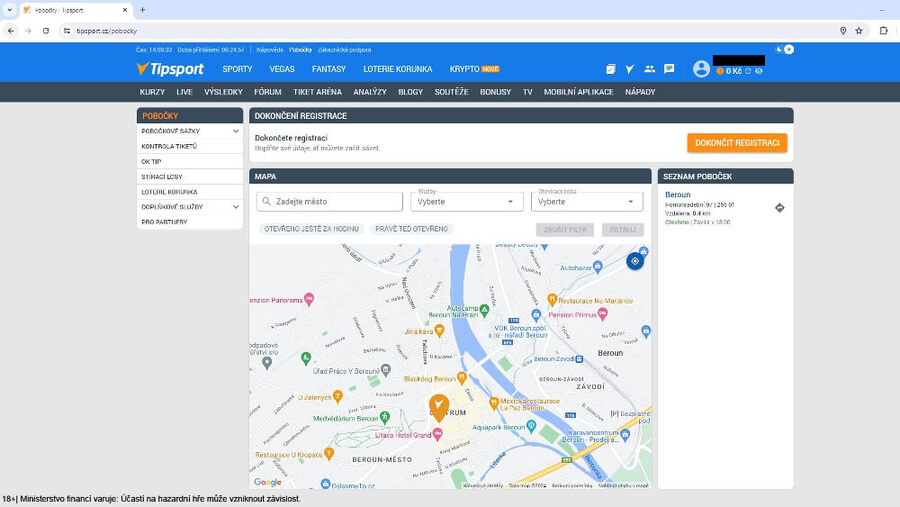Get directions to Beroun branch
The image size is (900, 507).
tap(779, 208)
